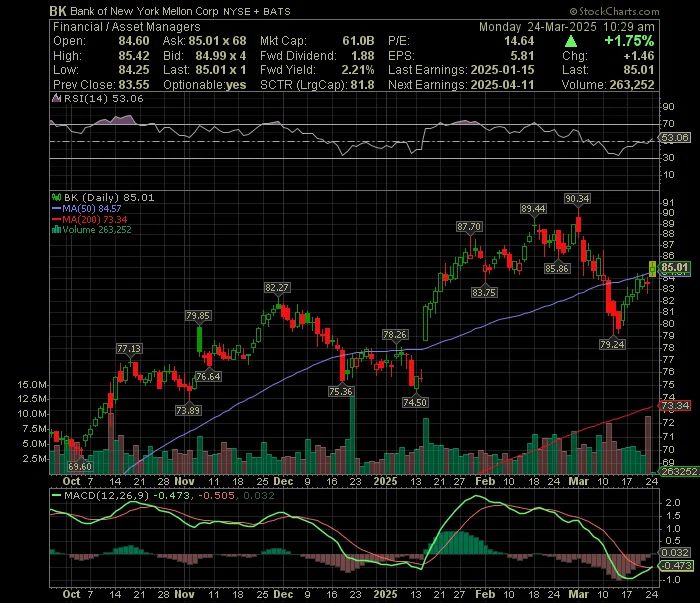Click the 76.64 low price label

[x=208, y=377]
